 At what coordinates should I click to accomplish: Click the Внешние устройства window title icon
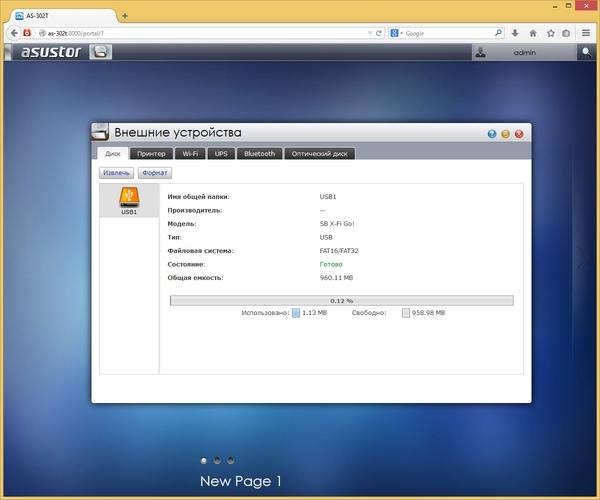pos(100,132)
